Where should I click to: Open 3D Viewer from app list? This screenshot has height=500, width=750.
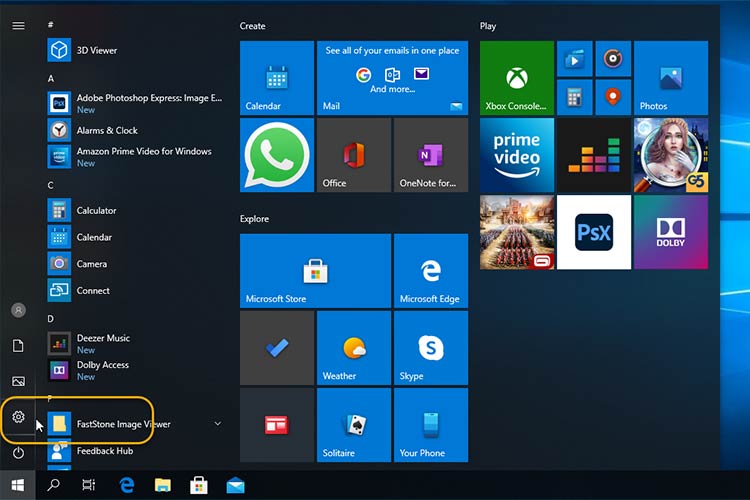click(135, 50)
